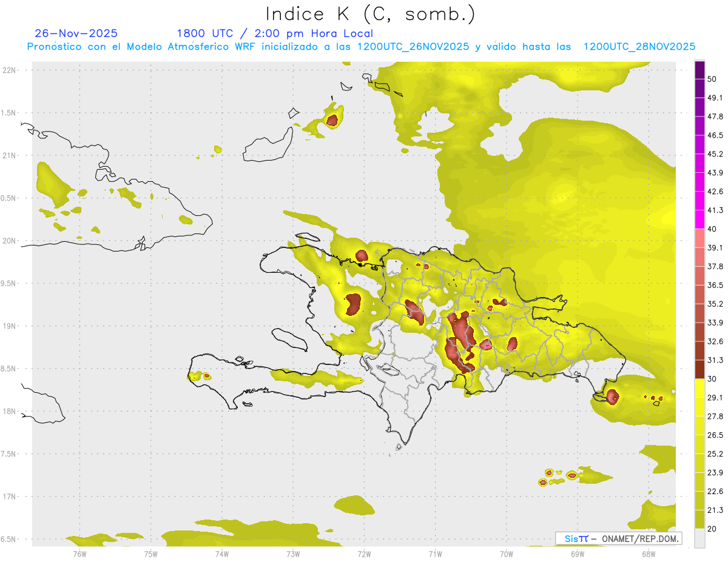Screen dimensions: 728x562
Task: Click the "40" color scale value
Action: tap(712, 229)
